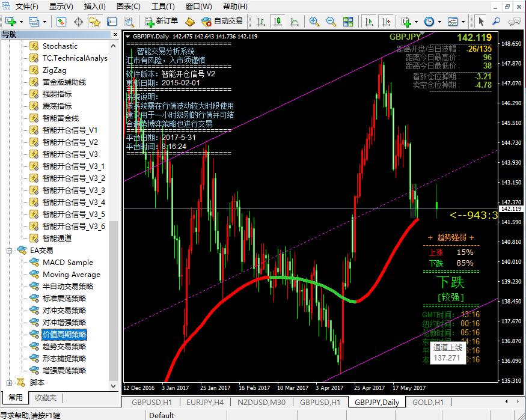Switch chart to bar chart display
Viewport: 526px width, 420px height.
click(261, 22)
